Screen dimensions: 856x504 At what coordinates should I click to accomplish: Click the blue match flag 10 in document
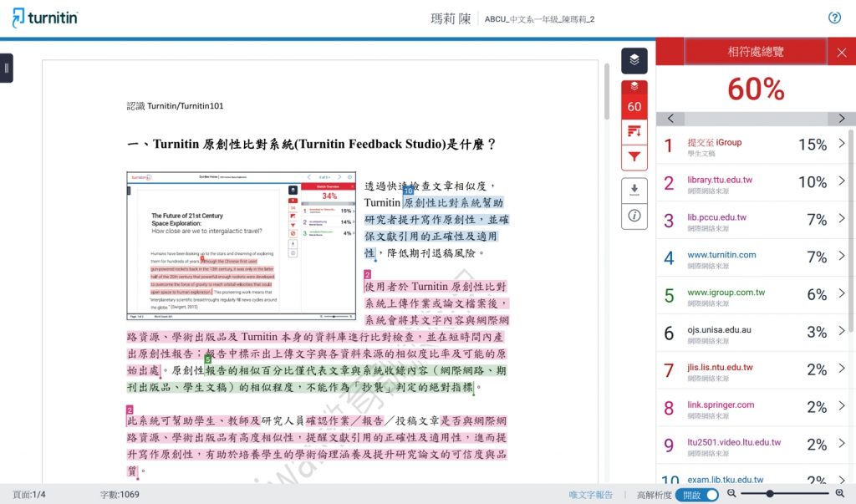[408, 191]
